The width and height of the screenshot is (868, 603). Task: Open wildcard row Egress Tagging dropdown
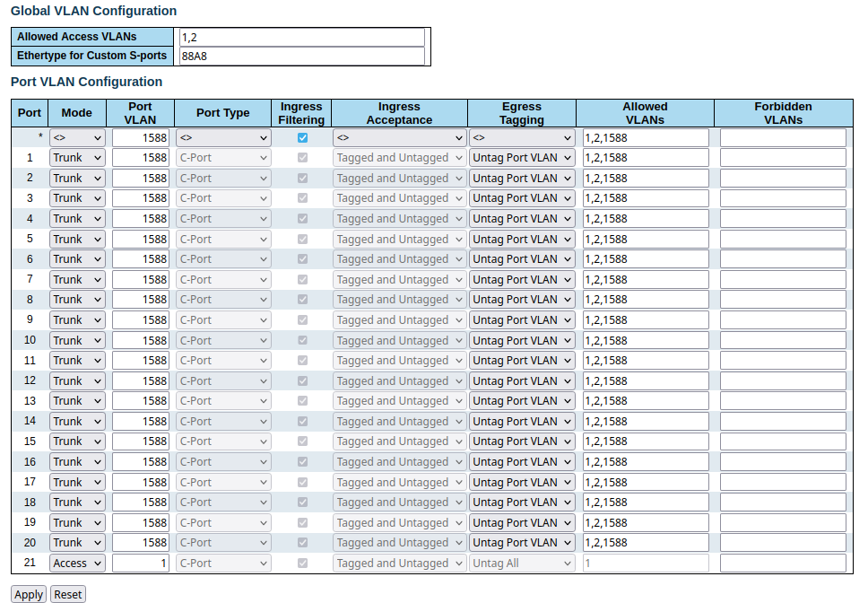tap(522, 138)
